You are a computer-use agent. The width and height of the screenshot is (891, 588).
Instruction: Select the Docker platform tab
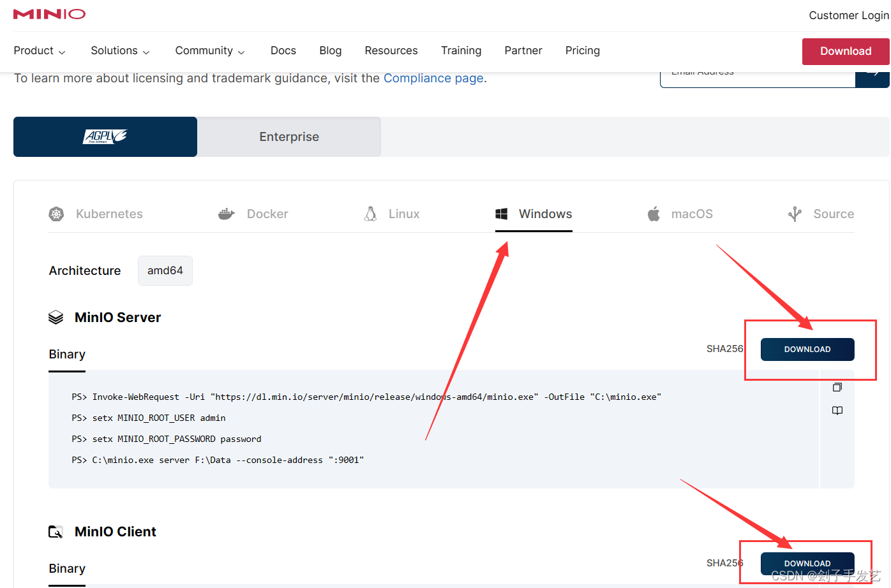tap(253, 214)
